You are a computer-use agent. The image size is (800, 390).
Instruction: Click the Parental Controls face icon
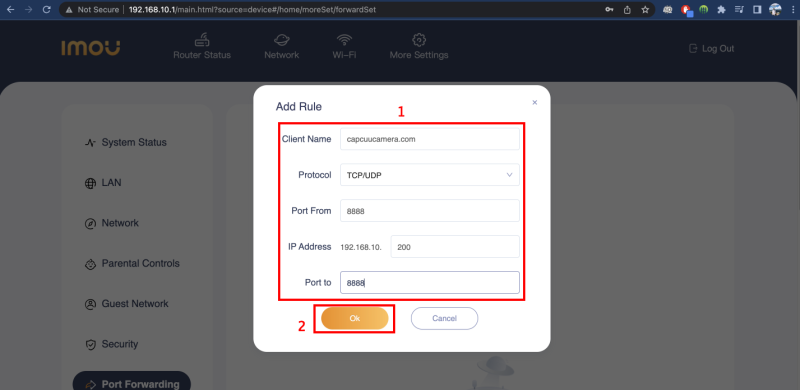point(90,264)
